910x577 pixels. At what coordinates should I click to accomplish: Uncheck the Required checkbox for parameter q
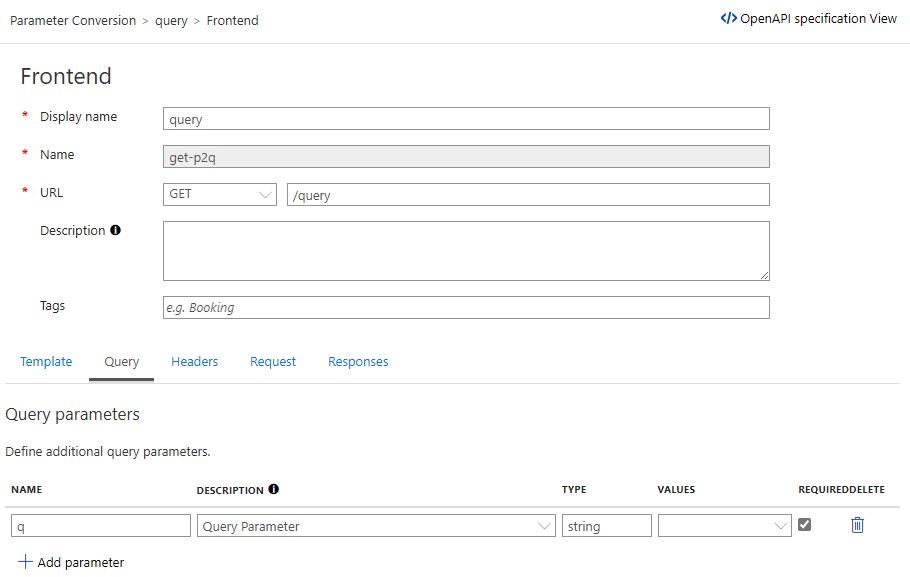(x=805, y=525)
